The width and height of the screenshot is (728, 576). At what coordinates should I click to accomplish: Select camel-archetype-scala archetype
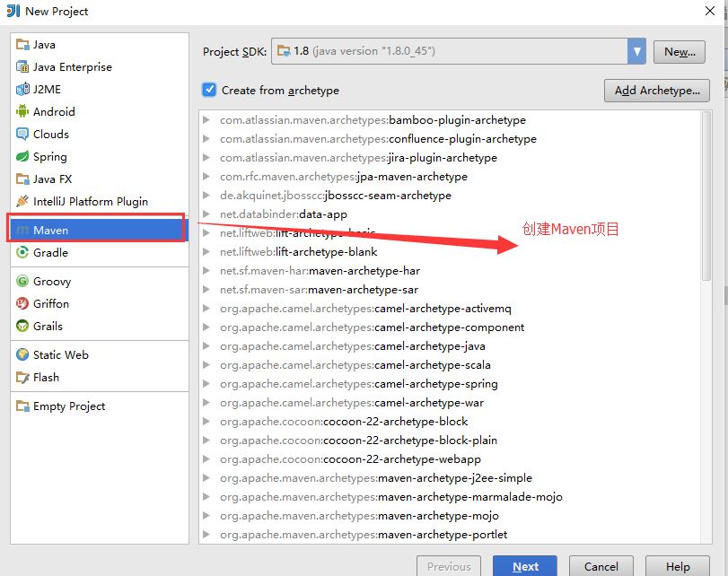(x=355, y=365)
